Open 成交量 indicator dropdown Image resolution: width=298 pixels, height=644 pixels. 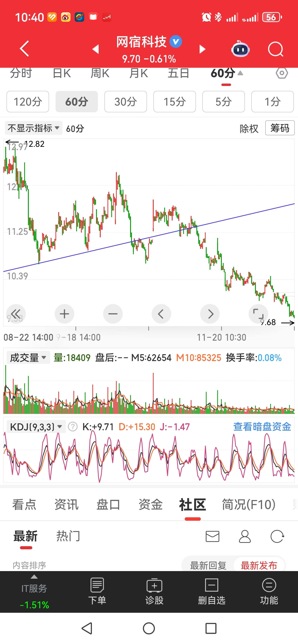click(x=28, y=358)
